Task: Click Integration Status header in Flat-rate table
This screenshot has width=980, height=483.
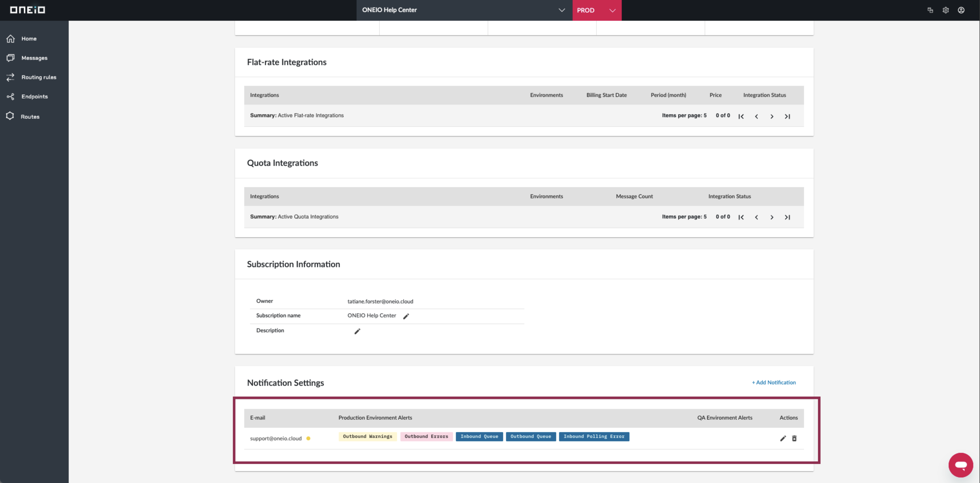Action: [765, 95]
